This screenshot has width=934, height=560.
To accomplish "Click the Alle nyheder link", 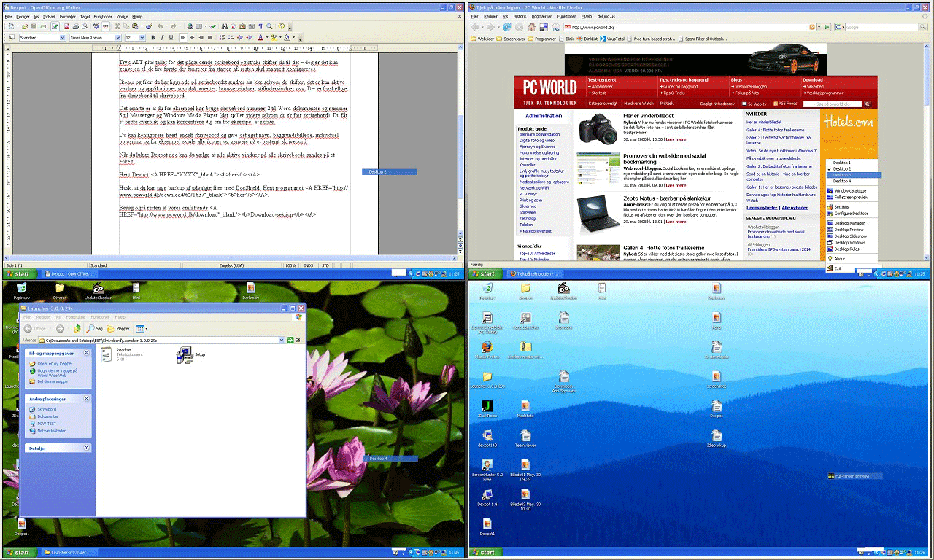I will [794, 208].
